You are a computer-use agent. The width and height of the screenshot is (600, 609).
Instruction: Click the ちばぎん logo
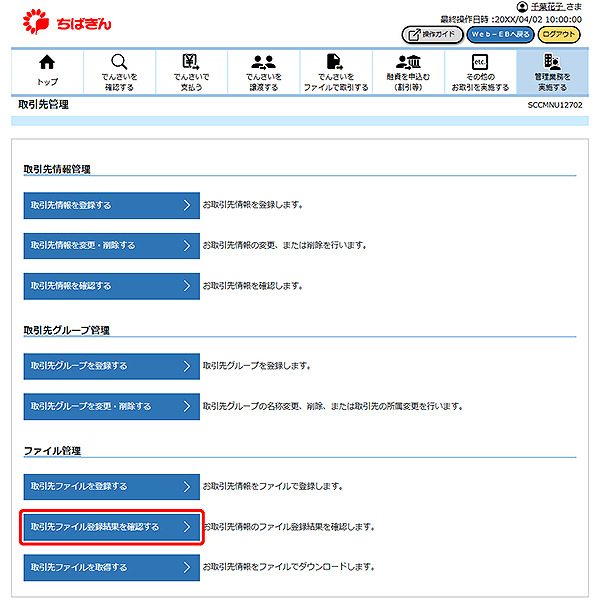click(67, 22)
